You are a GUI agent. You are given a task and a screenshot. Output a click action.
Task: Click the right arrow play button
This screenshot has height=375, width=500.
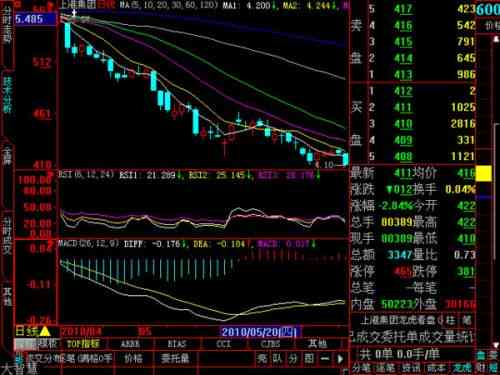(x=340, y=359)
